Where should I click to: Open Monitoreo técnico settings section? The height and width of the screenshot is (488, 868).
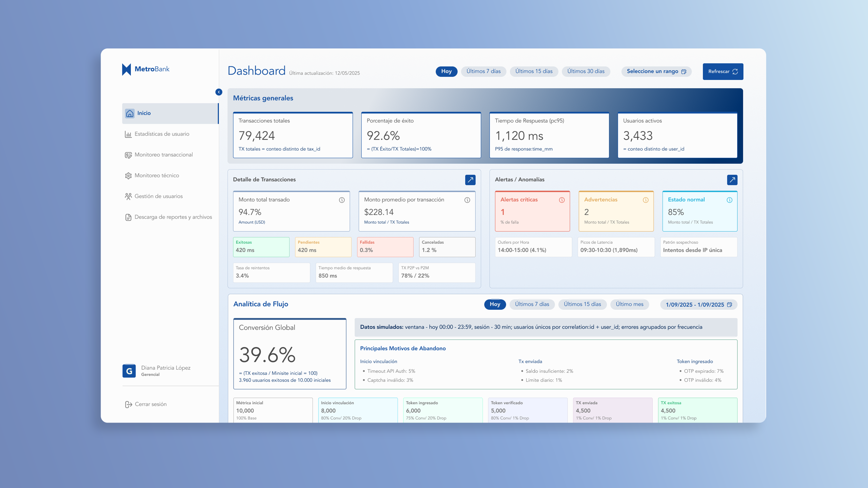tap(157, 175)
